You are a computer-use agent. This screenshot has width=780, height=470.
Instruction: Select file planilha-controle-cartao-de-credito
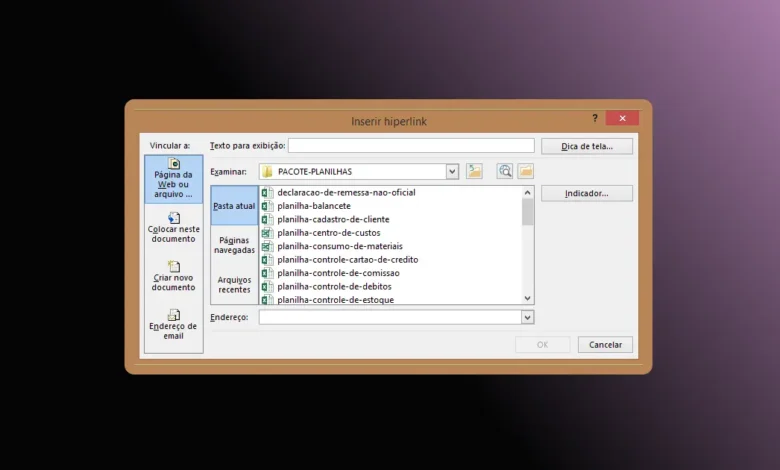(348, 260)
